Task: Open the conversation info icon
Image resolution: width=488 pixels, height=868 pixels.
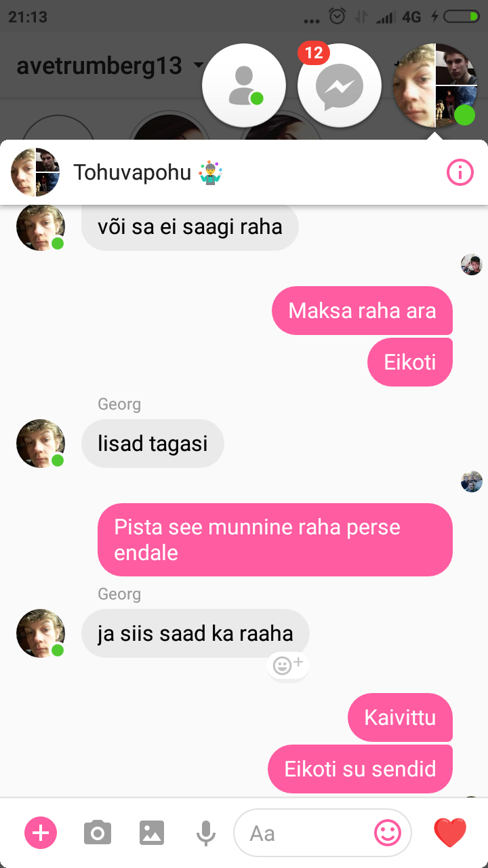Action: click(460, 173)
